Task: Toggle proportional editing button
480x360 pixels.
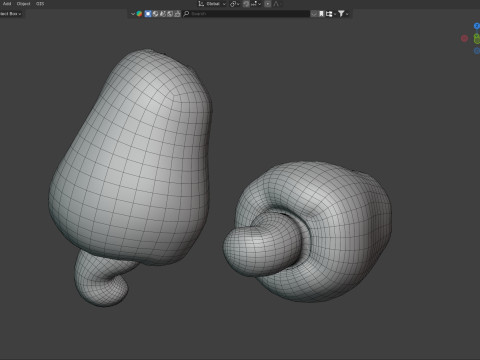Action: click(x=268, y=4)
